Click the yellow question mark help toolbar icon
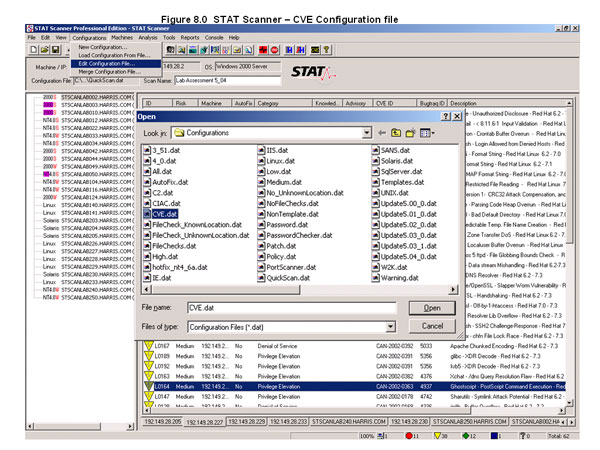 (x=326, y=50)
